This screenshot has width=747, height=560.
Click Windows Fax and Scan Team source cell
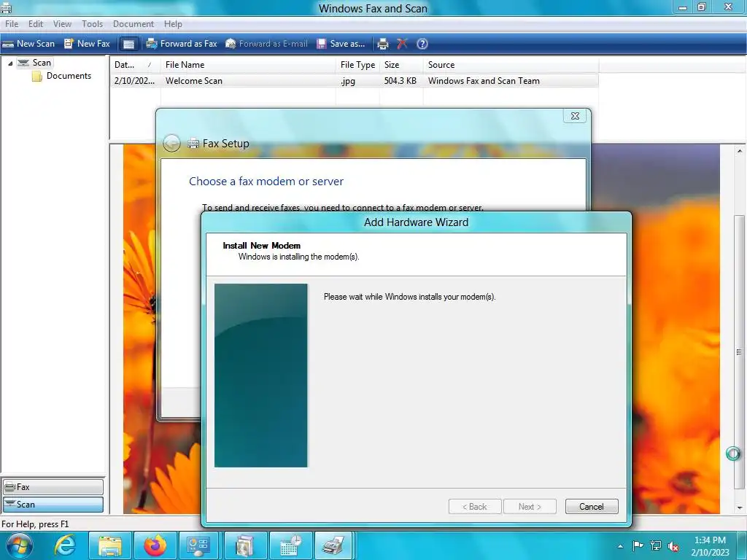[x=484, y=81]
